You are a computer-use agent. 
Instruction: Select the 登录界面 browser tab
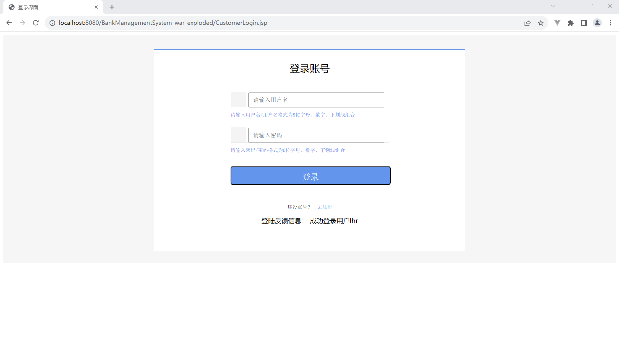(x=50, y=7)
